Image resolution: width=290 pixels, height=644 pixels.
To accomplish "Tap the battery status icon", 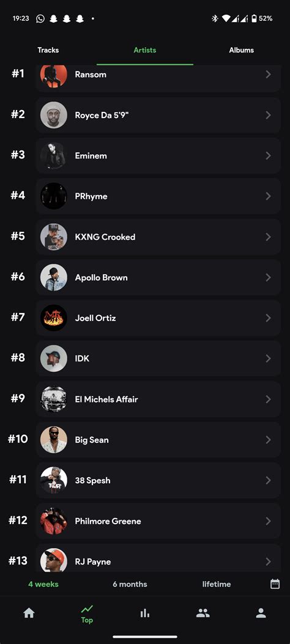I will pos(254,18).
